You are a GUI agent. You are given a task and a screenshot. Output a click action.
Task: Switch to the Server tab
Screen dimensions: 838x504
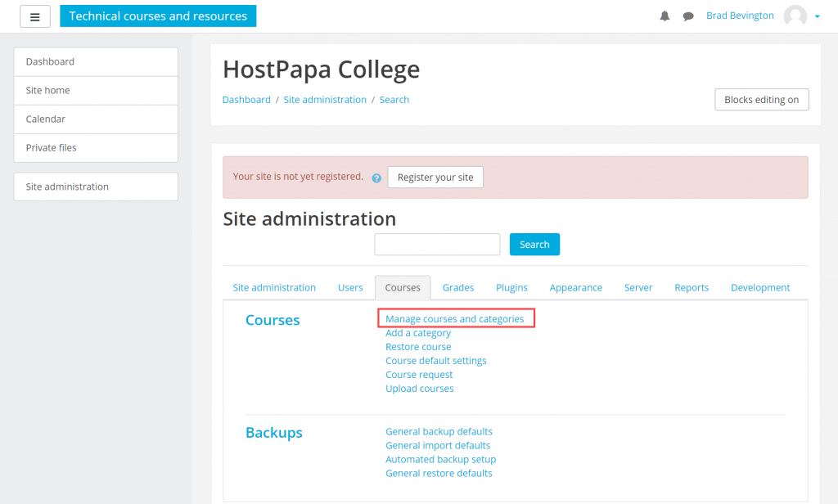638,287
